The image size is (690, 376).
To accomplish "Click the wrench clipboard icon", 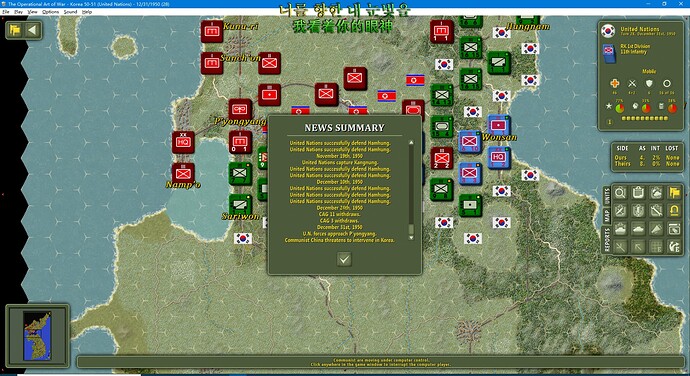I will tap(656, 210).
